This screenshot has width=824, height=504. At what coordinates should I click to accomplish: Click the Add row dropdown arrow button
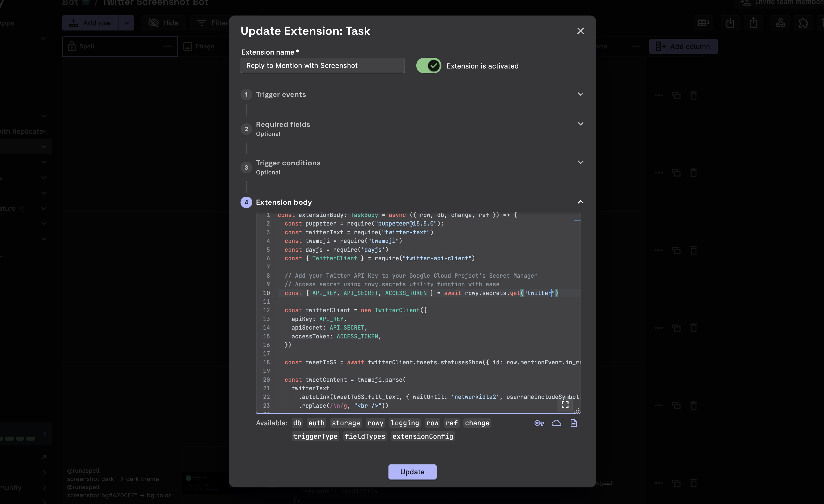(x=127, y=23)
